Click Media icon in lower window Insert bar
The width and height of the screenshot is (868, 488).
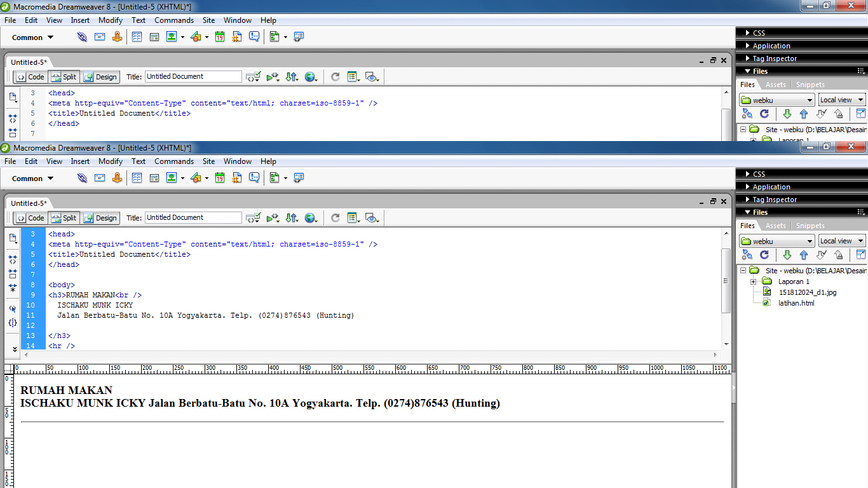(196, 179)
